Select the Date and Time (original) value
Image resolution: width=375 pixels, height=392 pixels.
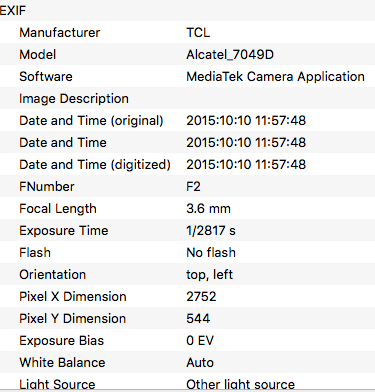click(x=246, y=121)
